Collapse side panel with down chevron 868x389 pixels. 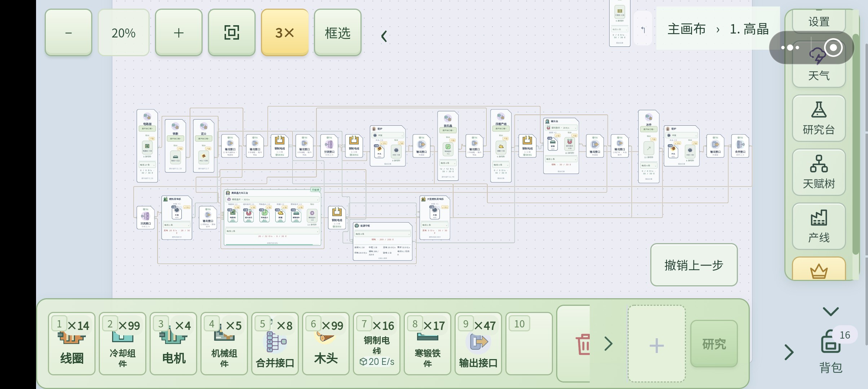point(831,311)
